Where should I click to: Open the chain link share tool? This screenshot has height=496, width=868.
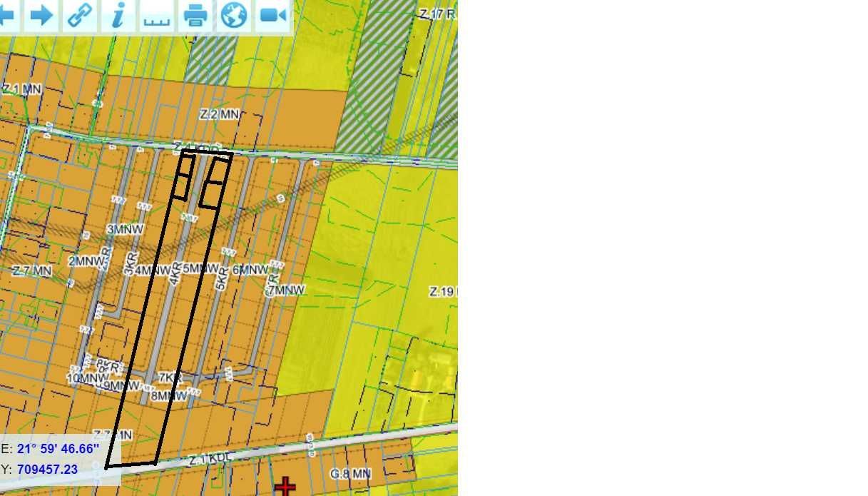tap(80, 15)
